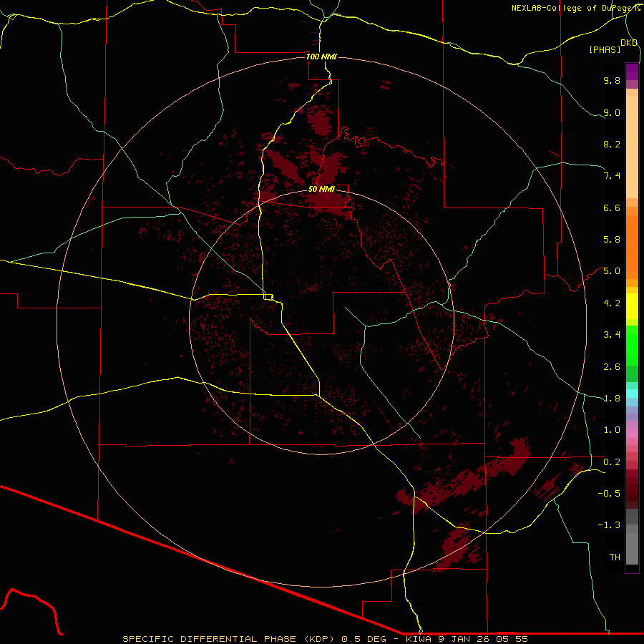644x644 pixels.
Task: Click the 50 NMI range ring label
Action: click(321, 189)
